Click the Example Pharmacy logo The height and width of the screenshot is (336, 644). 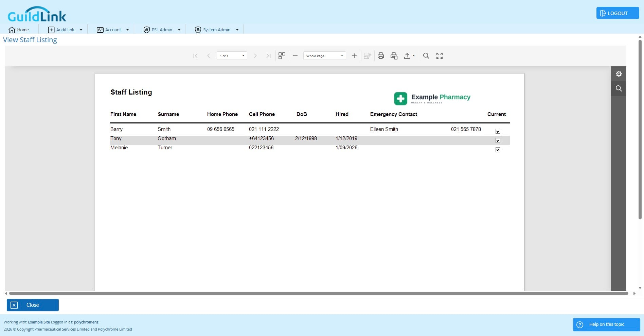(x=432, y=98)
